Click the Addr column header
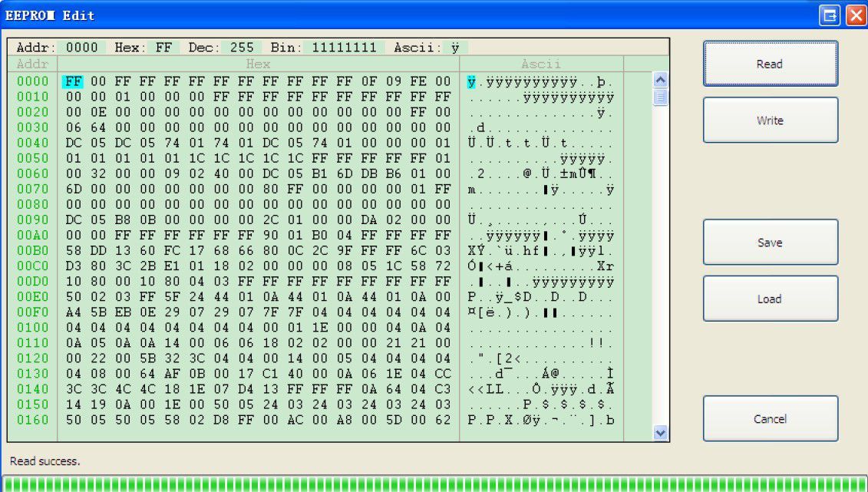 (33, 64)
